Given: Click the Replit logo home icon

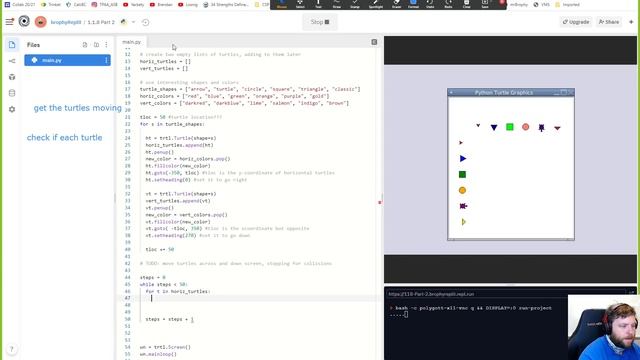Looking at the screenshot, I should pos(24,21).
